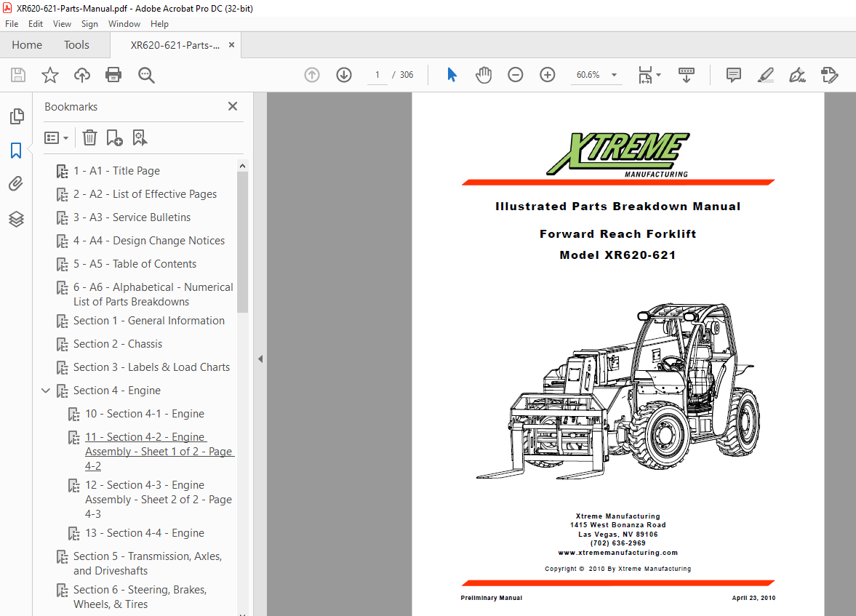Open bookmark 1 - A1 - Title Page
The height and width of the screenshot is (616, 856).
point(116,171)
